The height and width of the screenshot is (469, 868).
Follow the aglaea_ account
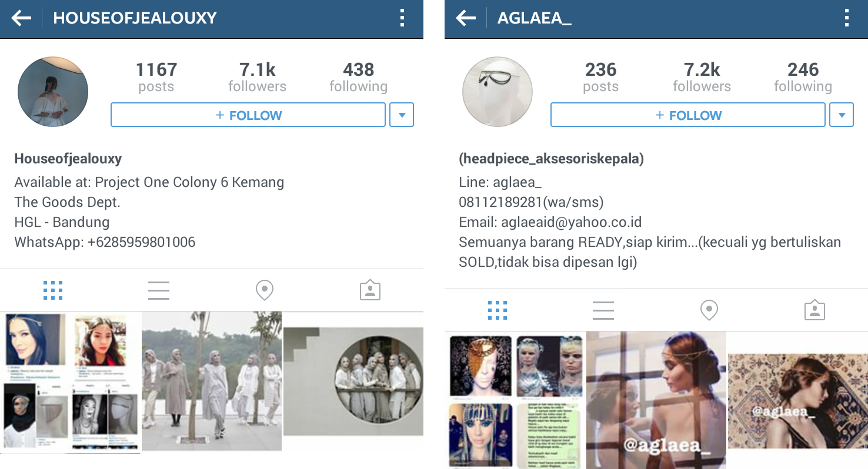[688, 115]
